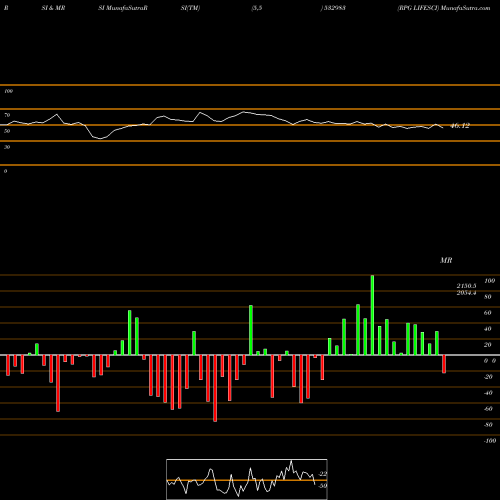500x500 pixels.
Task: Click the -60 label on MR axis
Action: (x=488, y=409)
